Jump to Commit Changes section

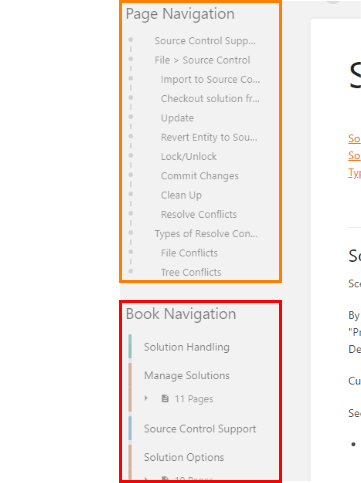coord(200,176)
